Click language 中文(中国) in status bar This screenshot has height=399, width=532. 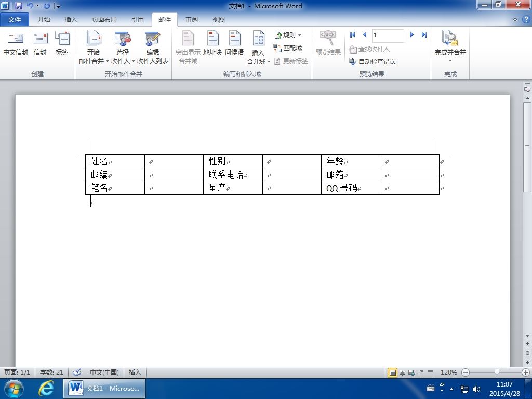pyautogui.click(x=104, y=372)
